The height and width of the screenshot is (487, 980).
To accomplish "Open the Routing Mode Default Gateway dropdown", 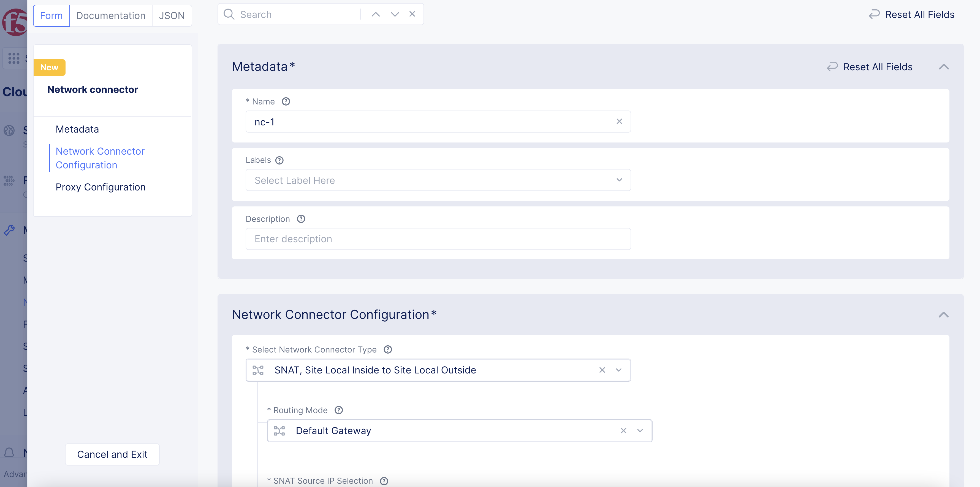I will coord(640,430).
